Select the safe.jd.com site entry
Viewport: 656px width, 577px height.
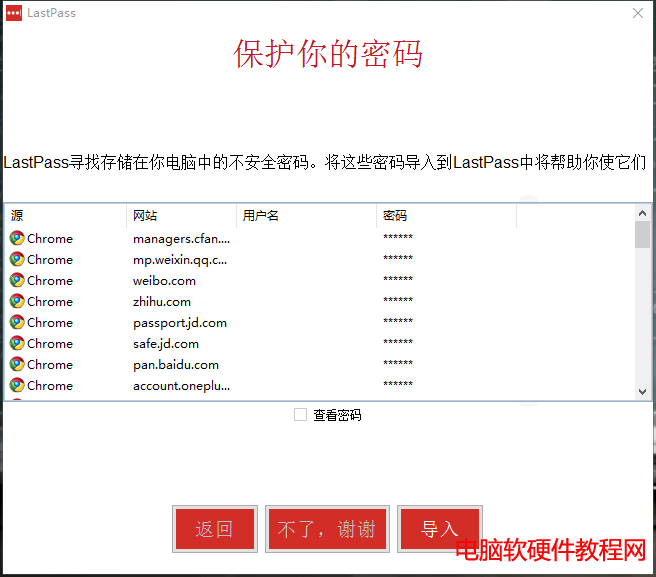coord(166,344)
